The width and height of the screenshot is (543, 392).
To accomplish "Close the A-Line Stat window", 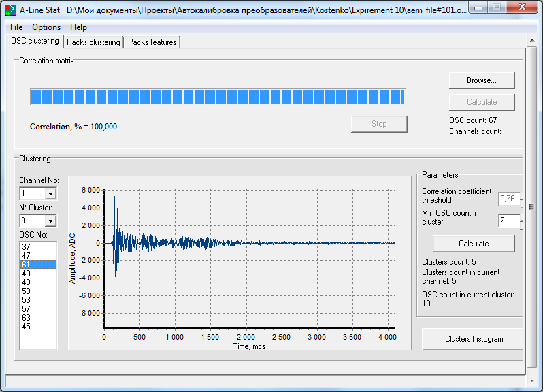I will click(522, 7).
